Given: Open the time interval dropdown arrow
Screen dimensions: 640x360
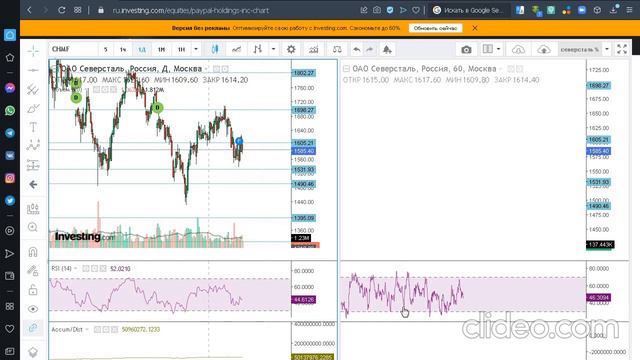Looking at the screenshot, I should pyautogui.click(x=196, y=49).
